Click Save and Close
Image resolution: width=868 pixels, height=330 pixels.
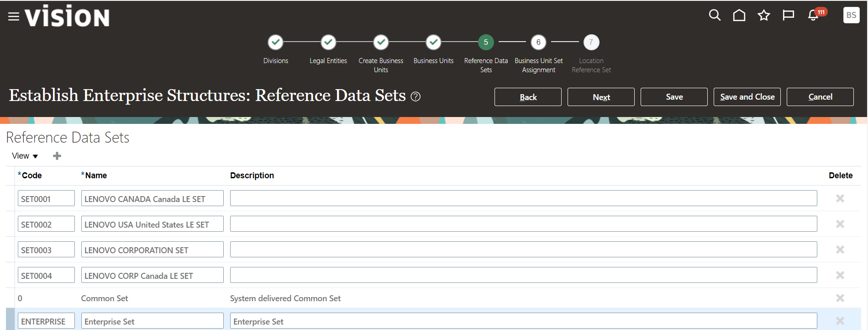(747, 97)
